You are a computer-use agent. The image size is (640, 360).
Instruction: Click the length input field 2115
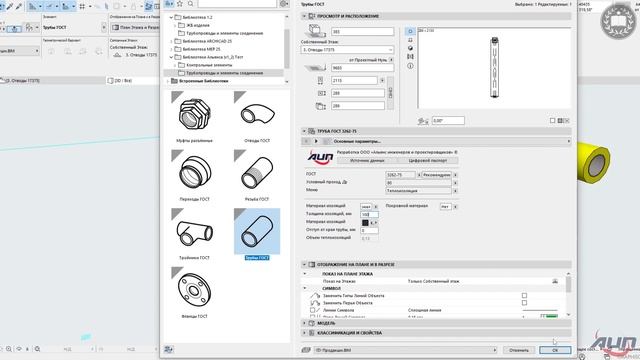[x=354, y=81]
